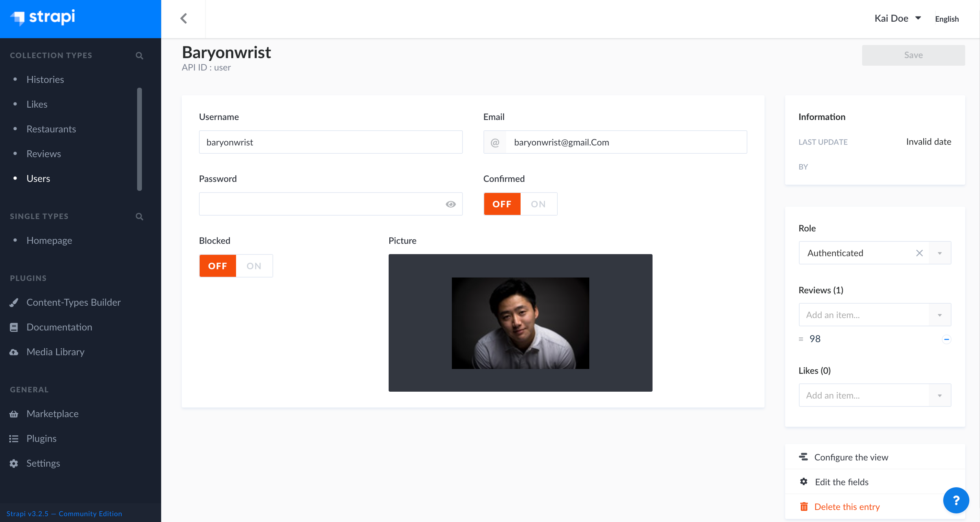Open the Settings gear icon
The width and height of the screenshot is (980, 522).
[14, 463]
